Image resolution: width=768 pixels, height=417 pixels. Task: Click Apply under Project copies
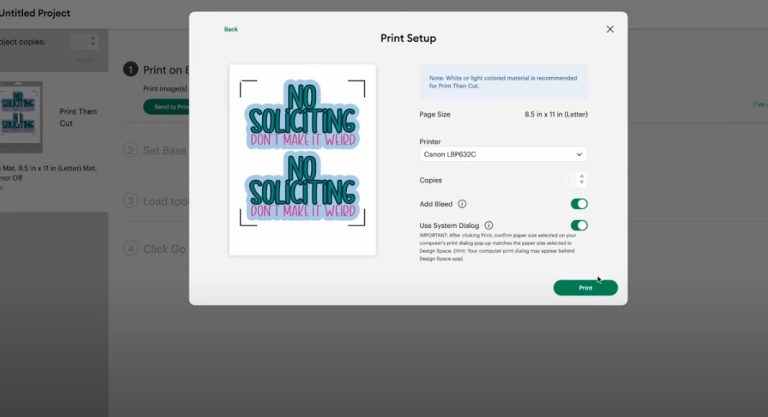(x=85, y=60)
